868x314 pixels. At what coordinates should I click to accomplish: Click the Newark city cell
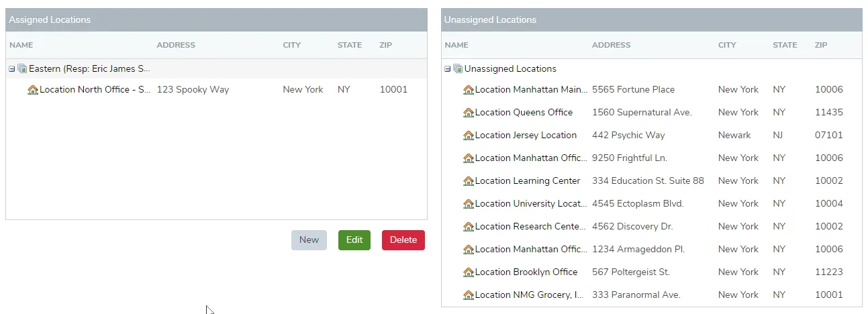[x=734, y=136]
